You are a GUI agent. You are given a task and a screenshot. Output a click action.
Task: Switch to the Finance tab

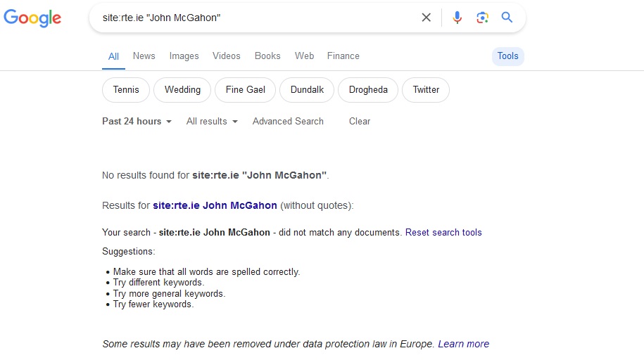[x=343, y=56]
